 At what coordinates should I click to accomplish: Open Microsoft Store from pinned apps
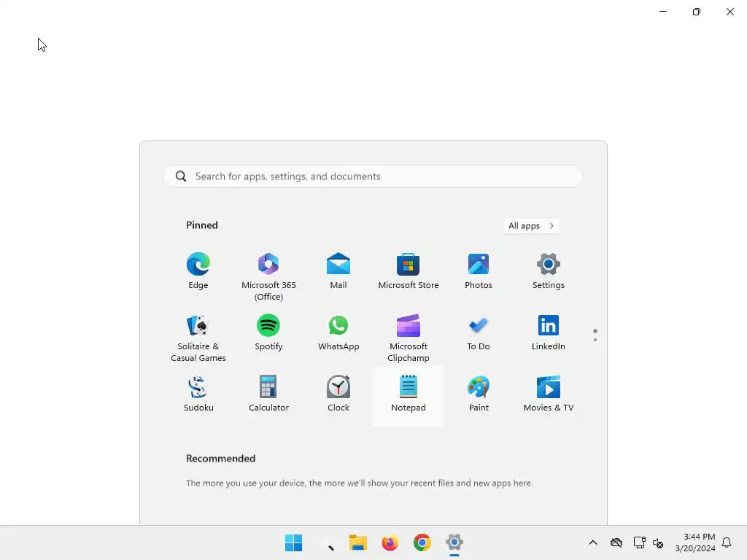click(x=409, y=271)
